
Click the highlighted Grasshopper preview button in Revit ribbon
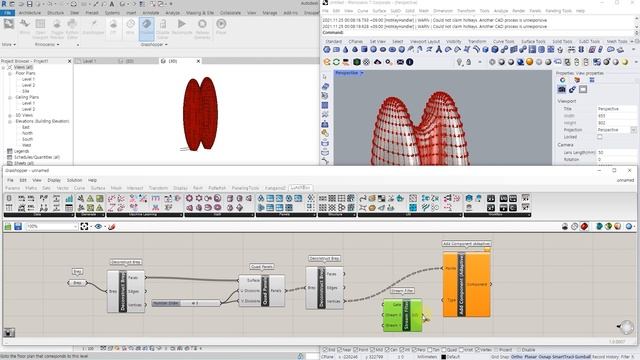[147, 29]
